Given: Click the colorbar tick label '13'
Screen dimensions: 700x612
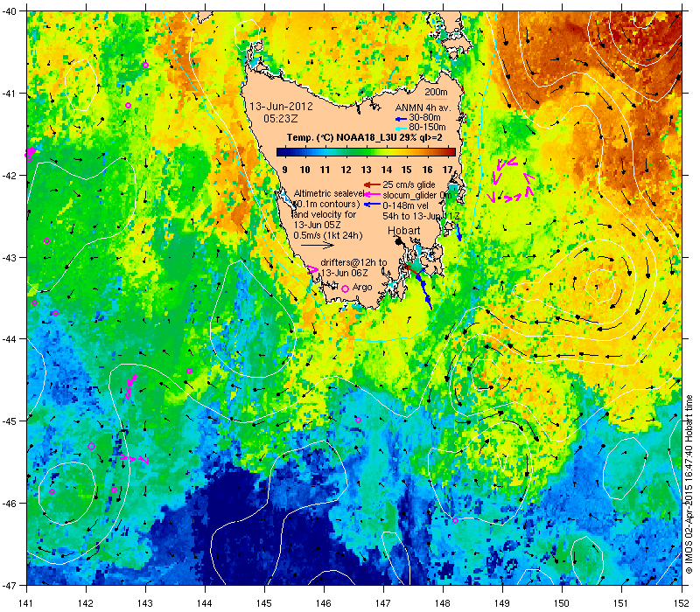Looking at the screenshot, I should point(366,170).
